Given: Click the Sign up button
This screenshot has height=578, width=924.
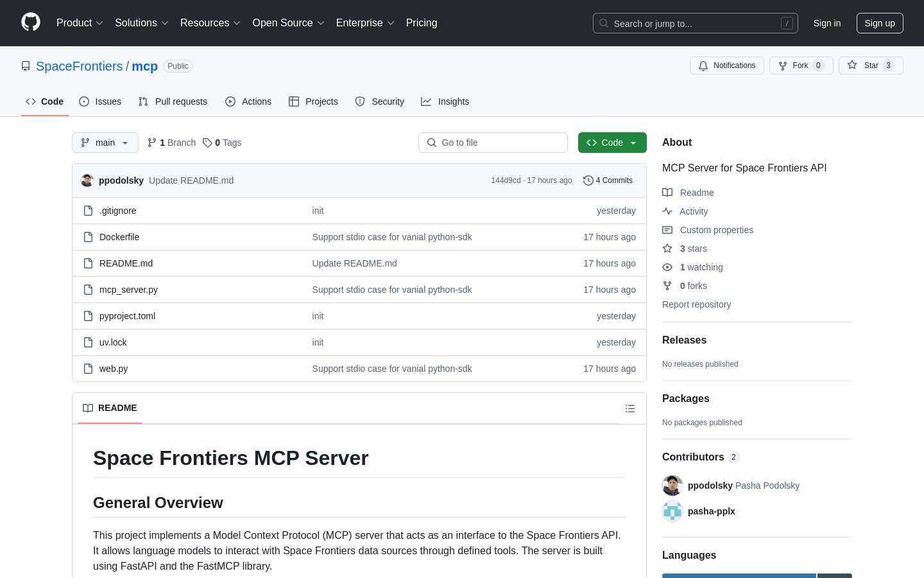Looking at the screenshot, I should point(880,23).
